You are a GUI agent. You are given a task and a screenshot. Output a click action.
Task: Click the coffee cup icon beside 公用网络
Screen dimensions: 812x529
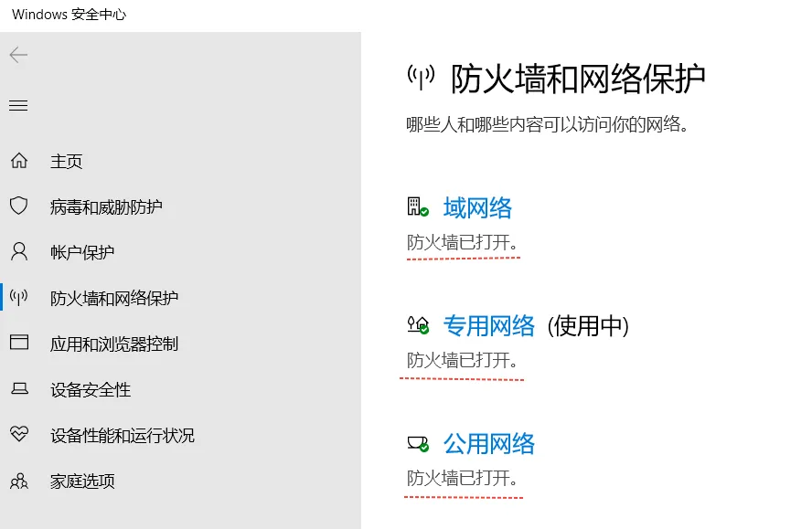(x=418, y=444)
